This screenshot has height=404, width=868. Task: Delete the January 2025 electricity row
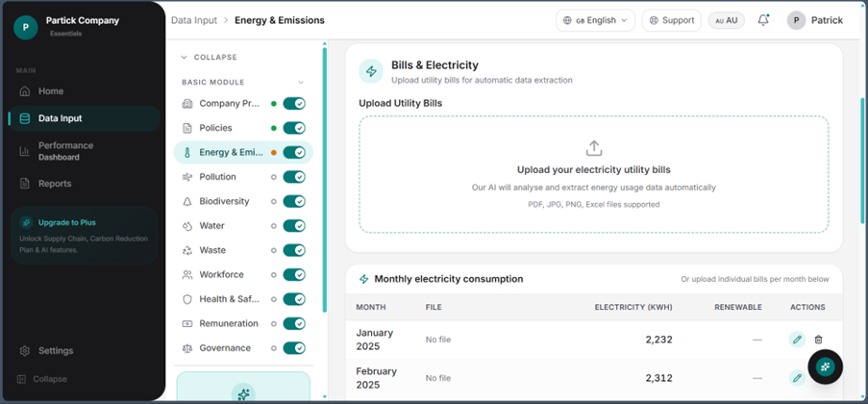(818, 340)
